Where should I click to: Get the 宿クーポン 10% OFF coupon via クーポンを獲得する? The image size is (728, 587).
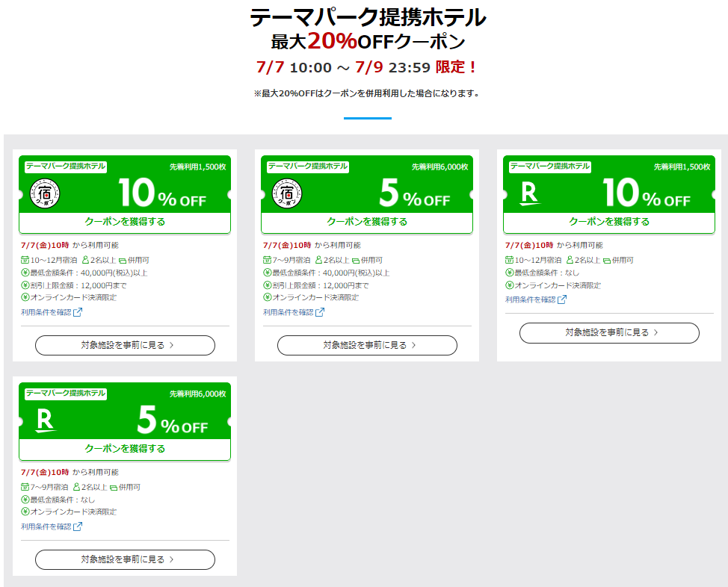pos(125,222)
